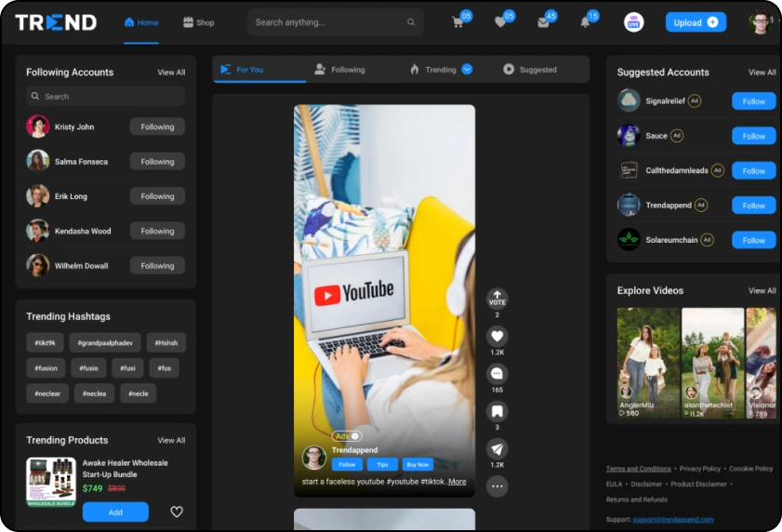This screenshot has height=532, width=782.
Task: Open Privacy Policy link
Action: click(x=700, y=469)
